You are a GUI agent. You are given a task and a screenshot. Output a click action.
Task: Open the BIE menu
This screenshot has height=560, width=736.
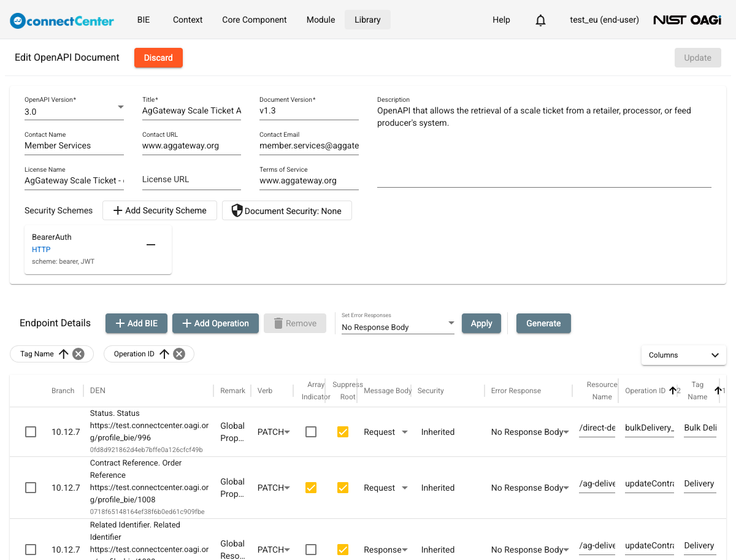144,20
